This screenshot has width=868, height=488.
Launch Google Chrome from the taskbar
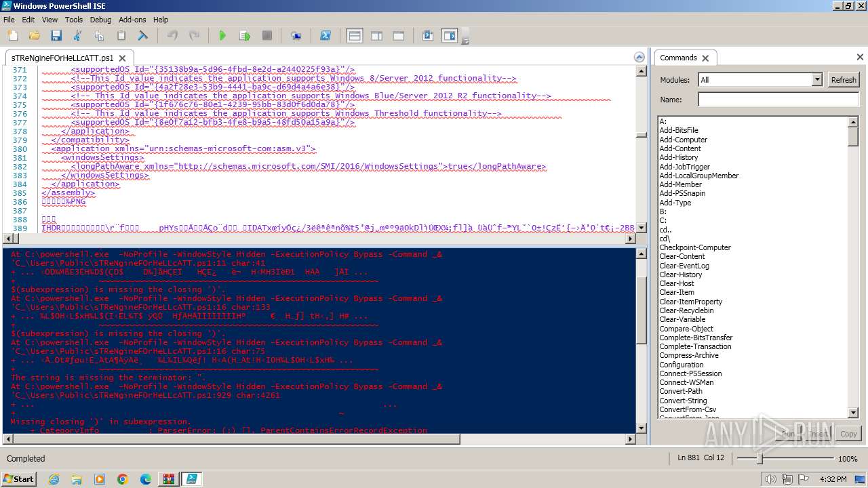[123, 479]
